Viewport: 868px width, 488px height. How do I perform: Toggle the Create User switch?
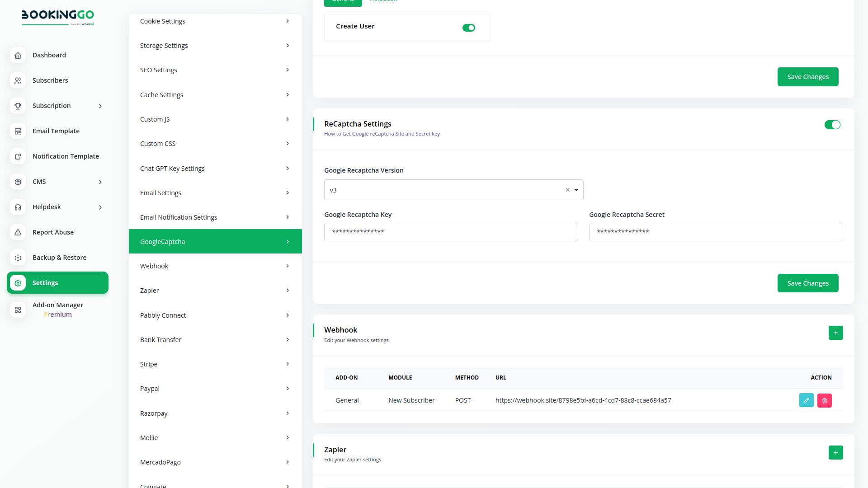[468, 28]
